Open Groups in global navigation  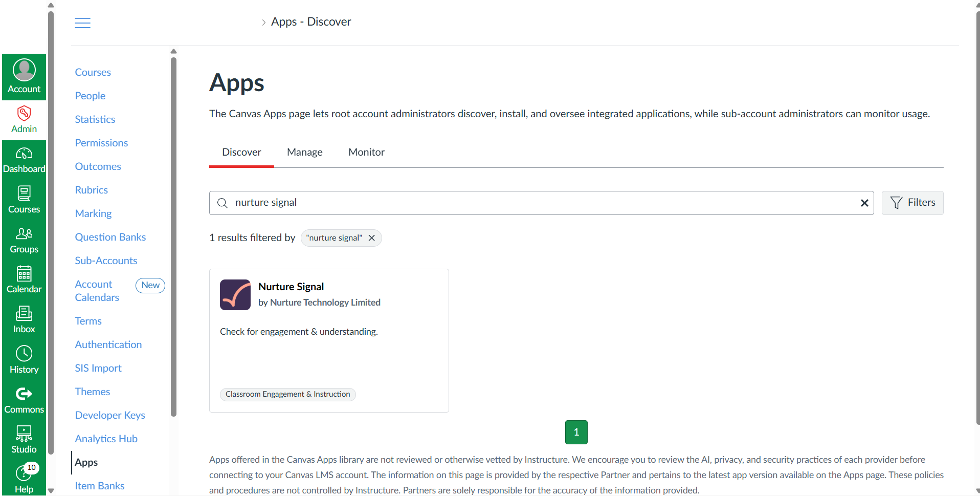pyautogui.click(x=24, y=240)
